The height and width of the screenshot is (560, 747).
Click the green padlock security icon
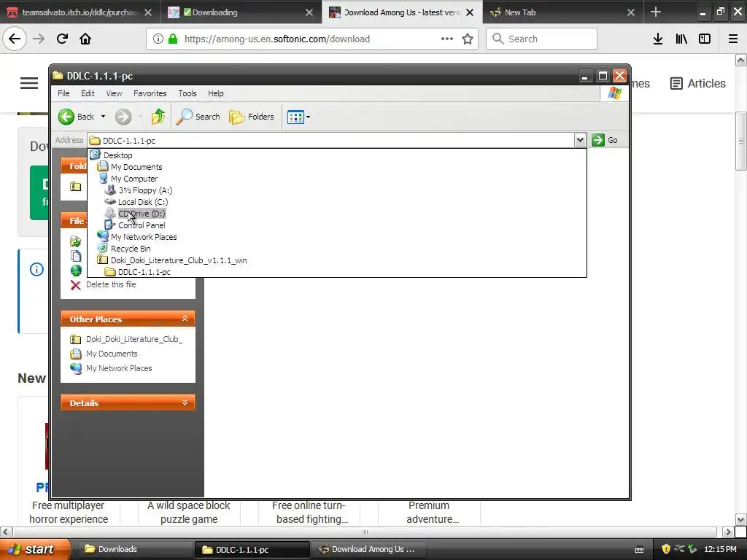tap(173, 39)
